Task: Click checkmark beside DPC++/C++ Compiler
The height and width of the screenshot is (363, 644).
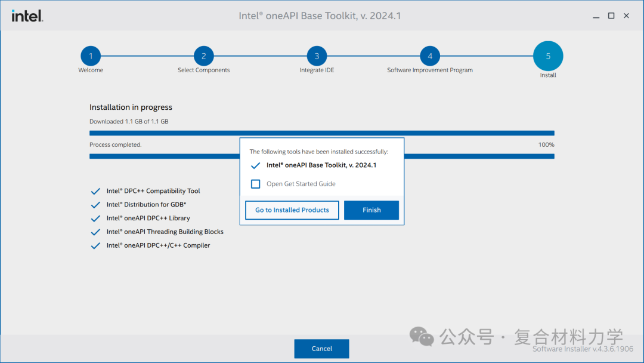Action: point(95,245)
